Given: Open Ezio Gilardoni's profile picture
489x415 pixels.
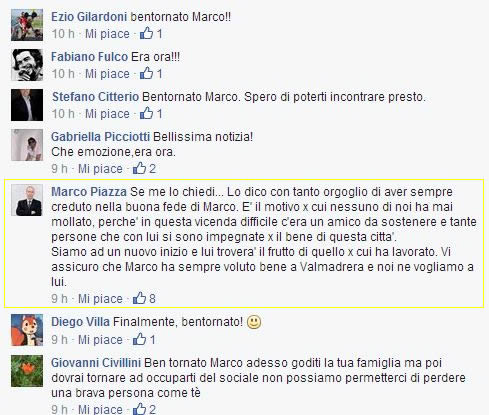Looking at the screenshot, I should tap(27, 25).
